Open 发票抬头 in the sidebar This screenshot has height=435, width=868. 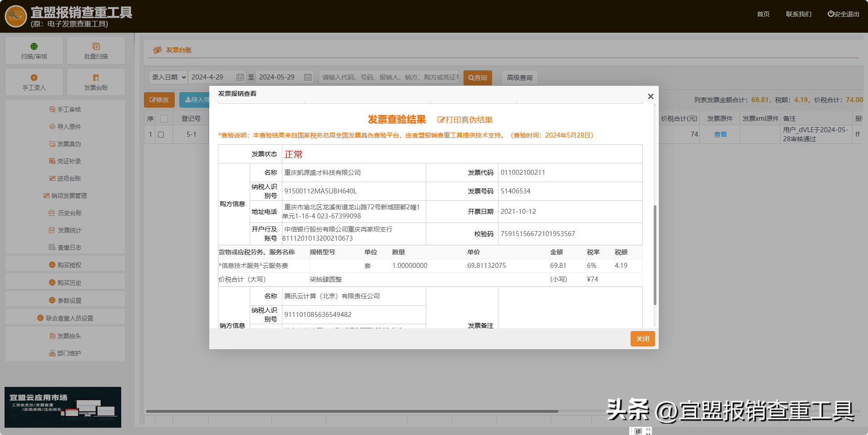[65, 336]
